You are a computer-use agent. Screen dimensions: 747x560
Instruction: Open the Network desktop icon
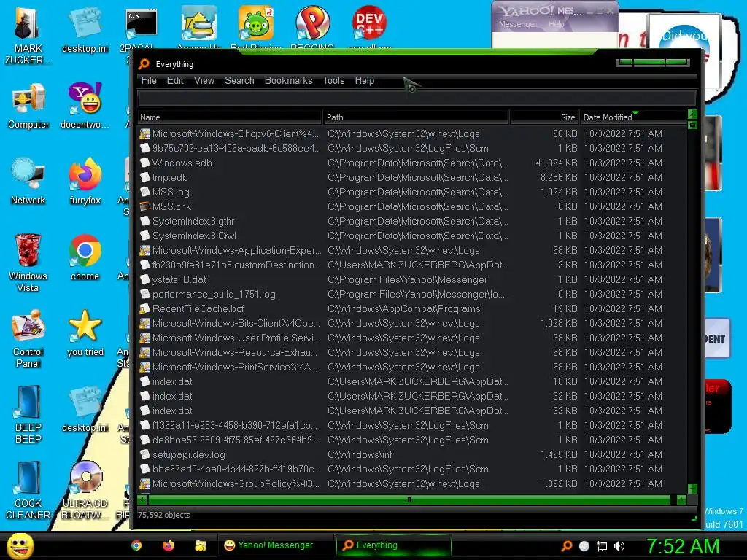tap(28, 182)
